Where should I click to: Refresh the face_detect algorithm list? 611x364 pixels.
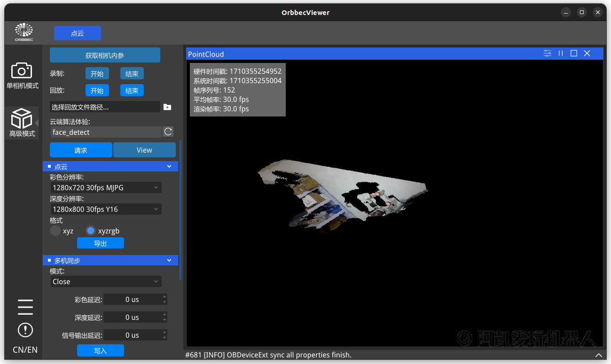(x=168, y=132)
